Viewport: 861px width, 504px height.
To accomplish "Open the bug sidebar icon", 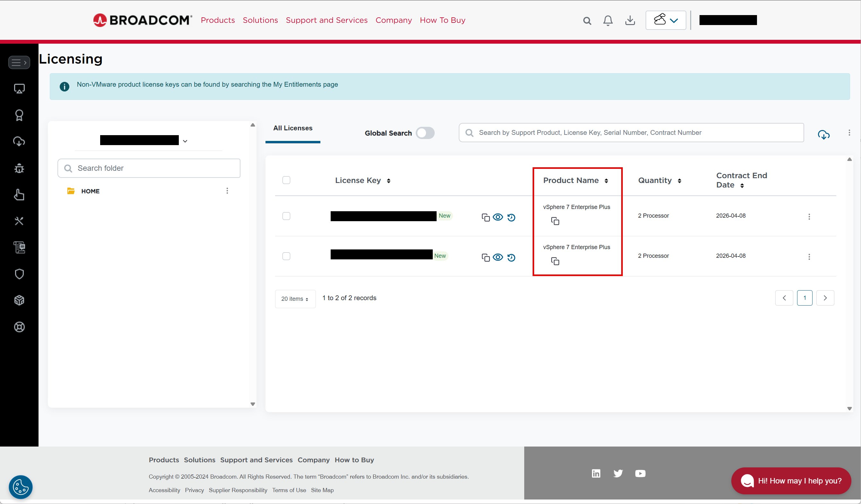I will (x=19, y=168).
